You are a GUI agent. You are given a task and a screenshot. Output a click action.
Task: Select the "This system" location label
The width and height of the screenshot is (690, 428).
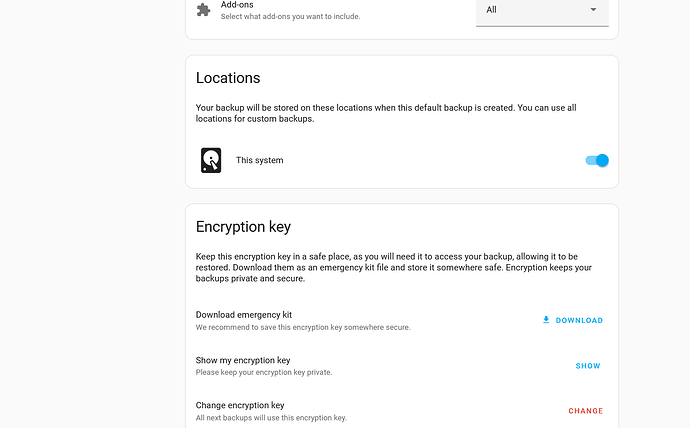coord(260,160)
